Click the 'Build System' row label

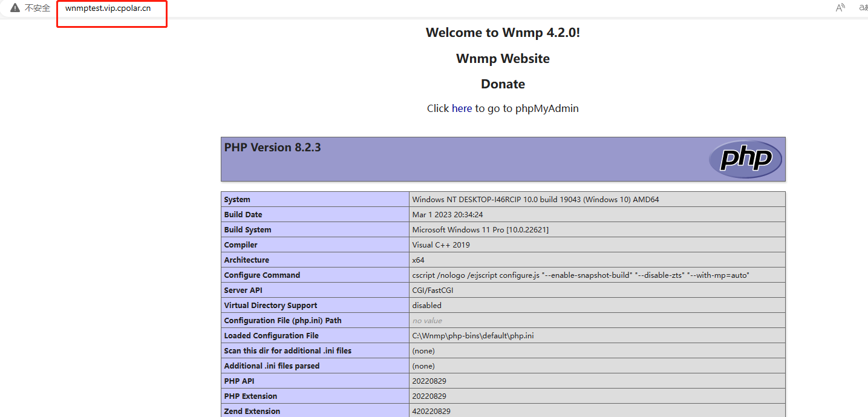click(248, 230)
